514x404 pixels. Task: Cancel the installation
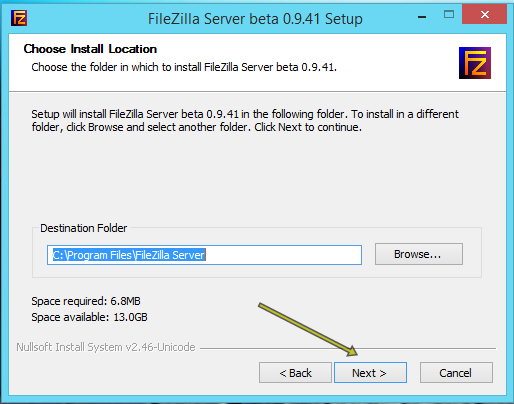point(456,373)
